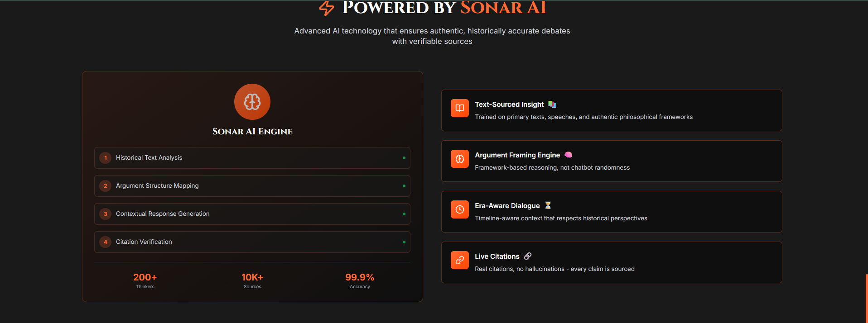Viewport: 868px width, 323px height.
Task: Click the Sonar AI Engine title
Action: [252, 131]
